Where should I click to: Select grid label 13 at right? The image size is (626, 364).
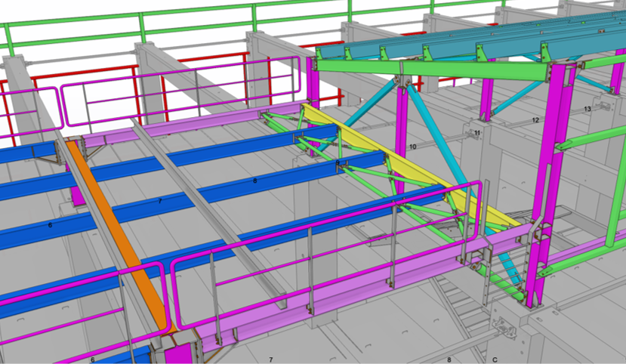(587, 110)
